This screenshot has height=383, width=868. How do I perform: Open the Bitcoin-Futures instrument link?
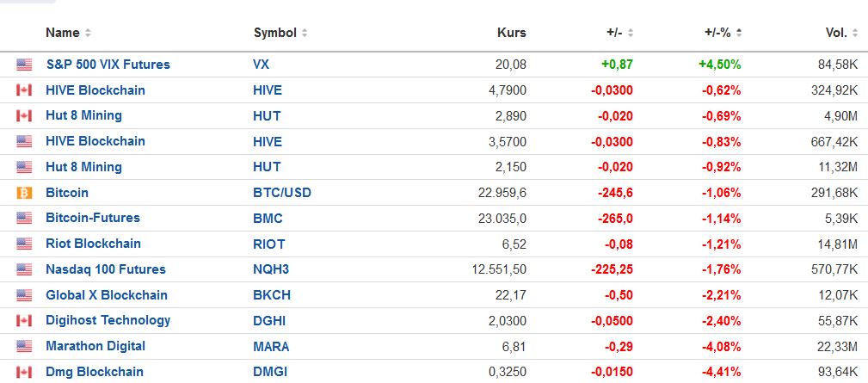coord(93,218)
